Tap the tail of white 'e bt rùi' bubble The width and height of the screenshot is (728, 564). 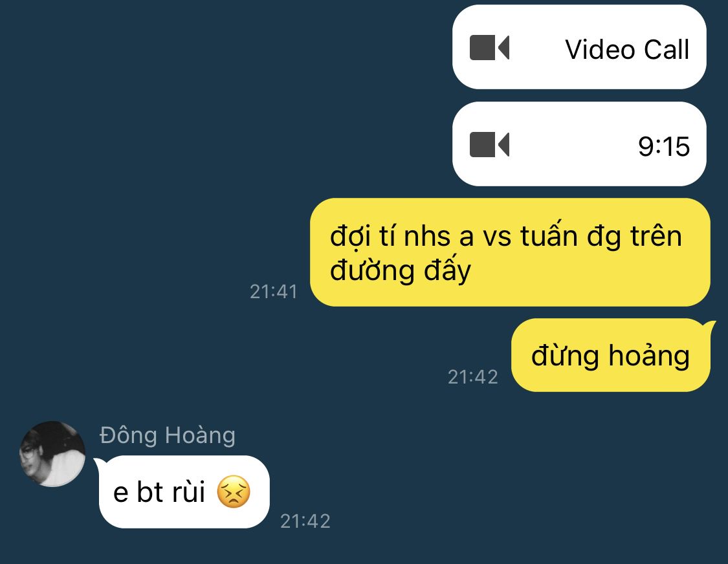(100, 464)
